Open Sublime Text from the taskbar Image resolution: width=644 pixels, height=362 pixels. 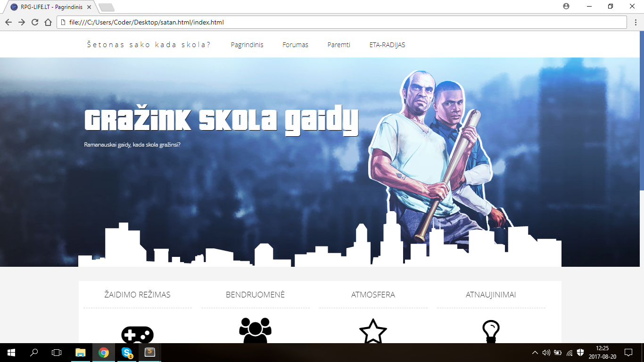pos(150,352)
